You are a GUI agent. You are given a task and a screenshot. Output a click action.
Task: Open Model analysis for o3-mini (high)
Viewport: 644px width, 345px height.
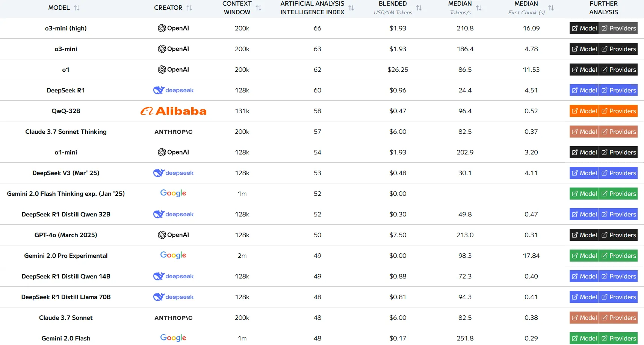click(x=584, y=28)
